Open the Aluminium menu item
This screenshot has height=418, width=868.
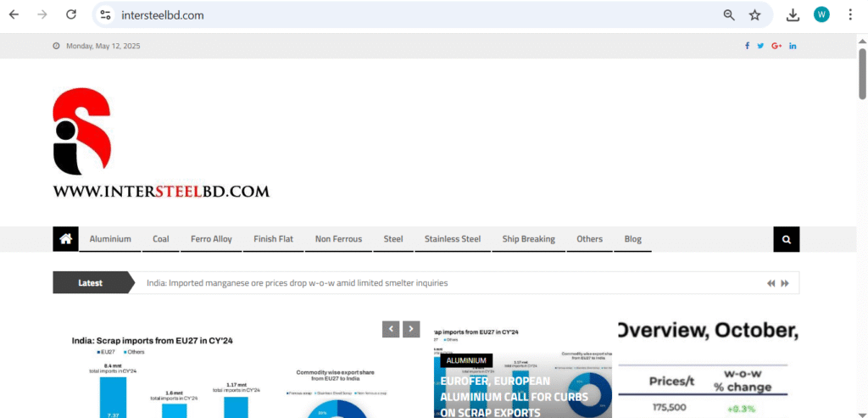[110, 239]
